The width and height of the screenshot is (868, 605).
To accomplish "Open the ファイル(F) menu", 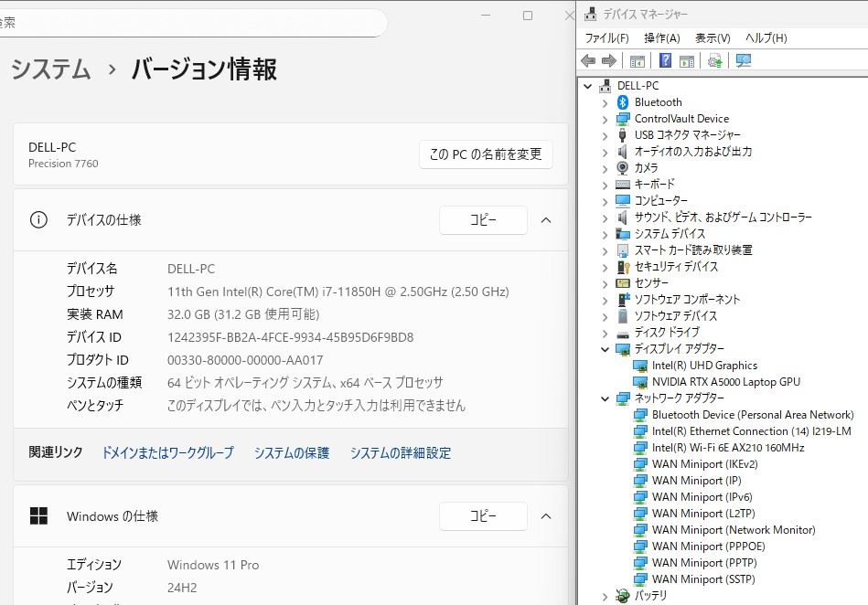I will pos(606,37).
